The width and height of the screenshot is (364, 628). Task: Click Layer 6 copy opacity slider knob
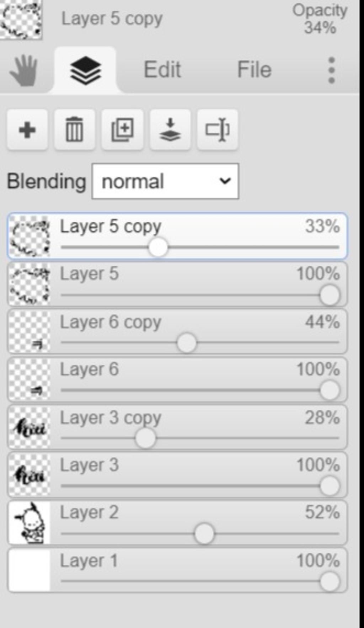[187, 343]
